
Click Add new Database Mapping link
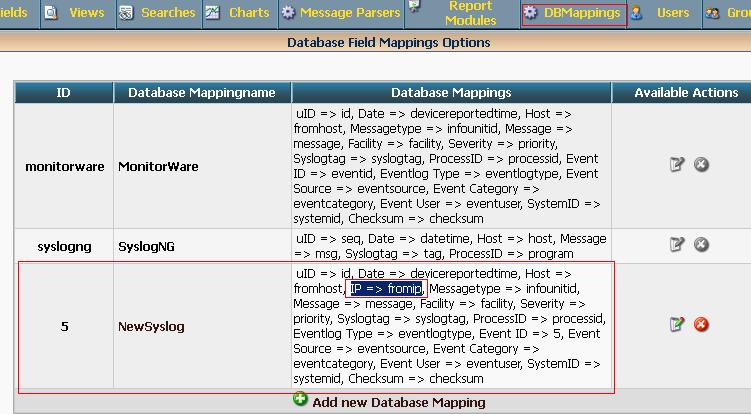click(x=399, y=402)
